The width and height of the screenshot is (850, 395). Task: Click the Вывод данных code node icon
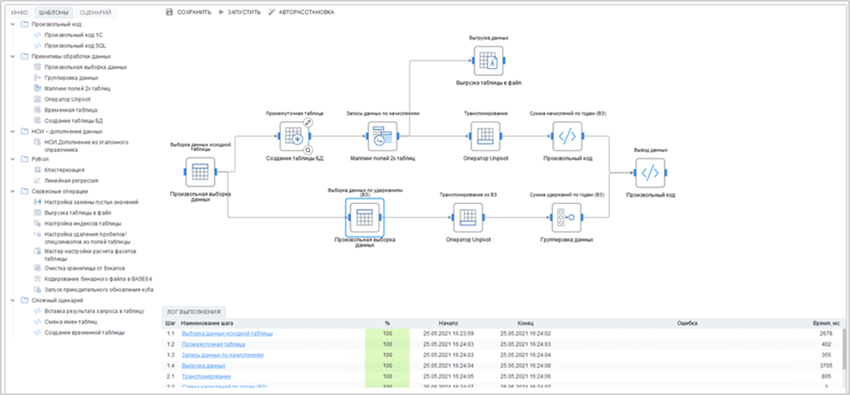point(650,173)
